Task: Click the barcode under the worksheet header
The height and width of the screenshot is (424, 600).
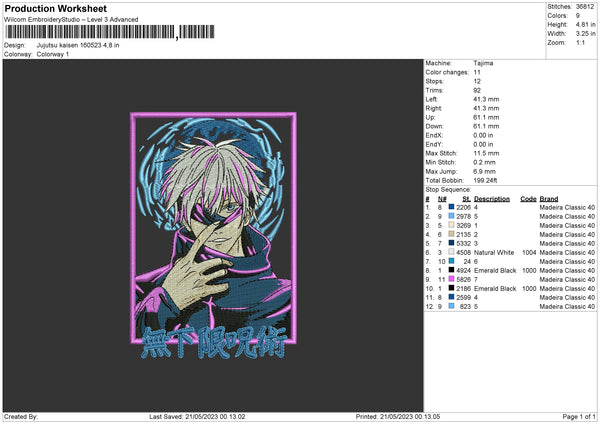Action: 109,32
